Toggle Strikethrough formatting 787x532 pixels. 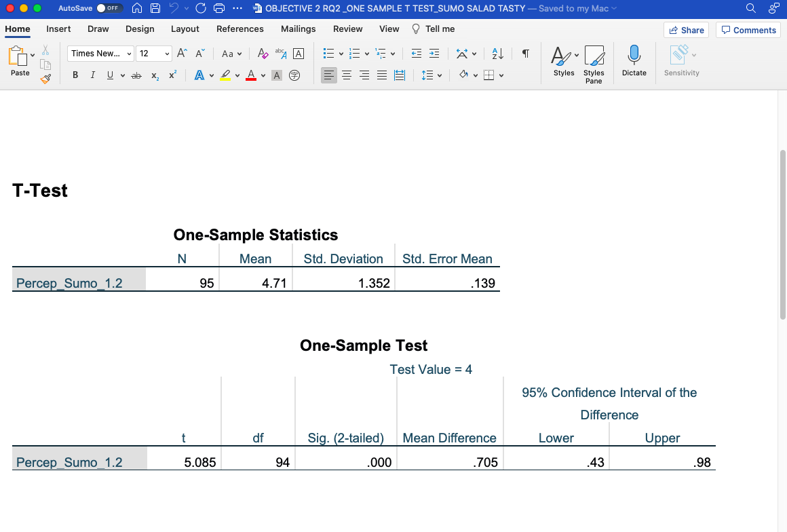(x=136, y=75)
